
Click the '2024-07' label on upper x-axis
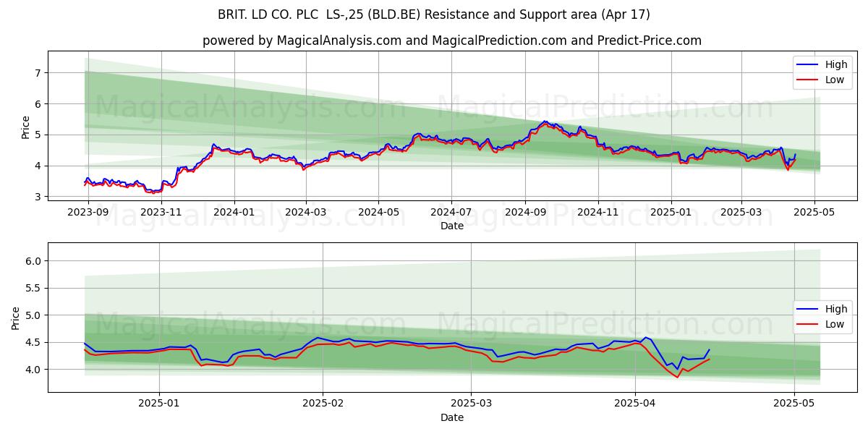coord(451,212)
